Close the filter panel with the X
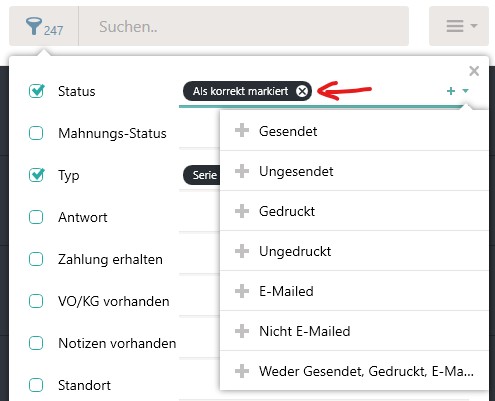Image resolution: width=495 pixels, height=401 pixels. 474,71
